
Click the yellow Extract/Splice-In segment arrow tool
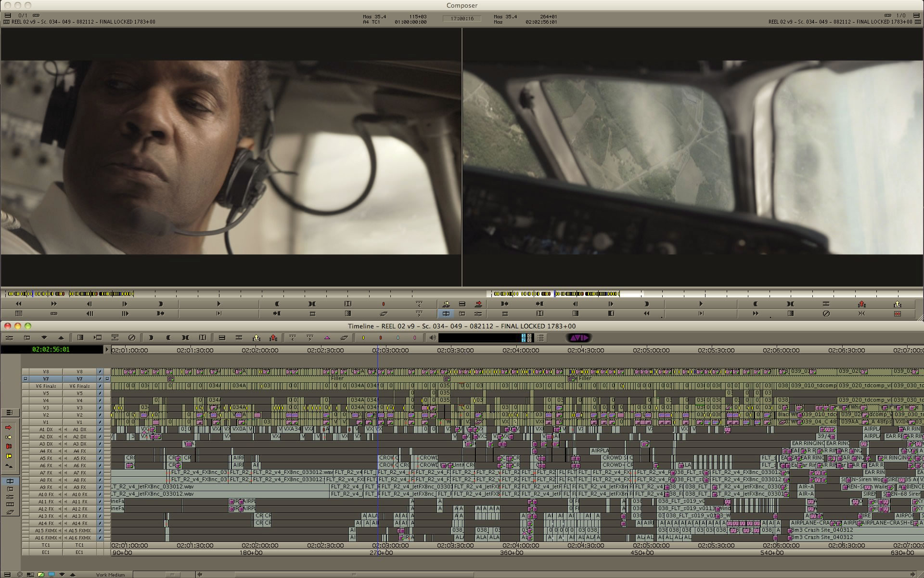[x=8, y=437]
